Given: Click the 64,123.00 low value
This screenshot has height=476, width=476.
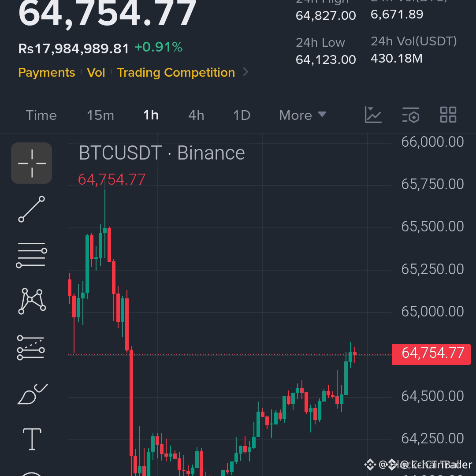Looking at the screenshot, I should [x=326, y=59].
